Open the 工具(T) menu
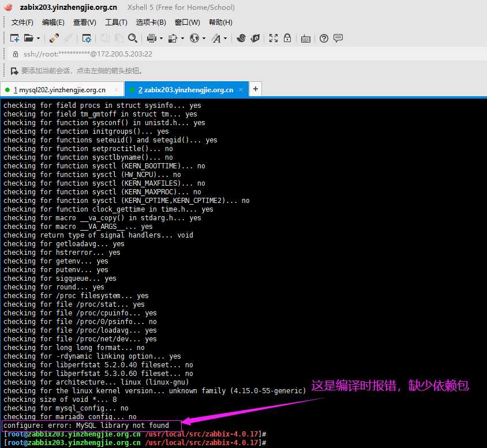 point(116,22)
